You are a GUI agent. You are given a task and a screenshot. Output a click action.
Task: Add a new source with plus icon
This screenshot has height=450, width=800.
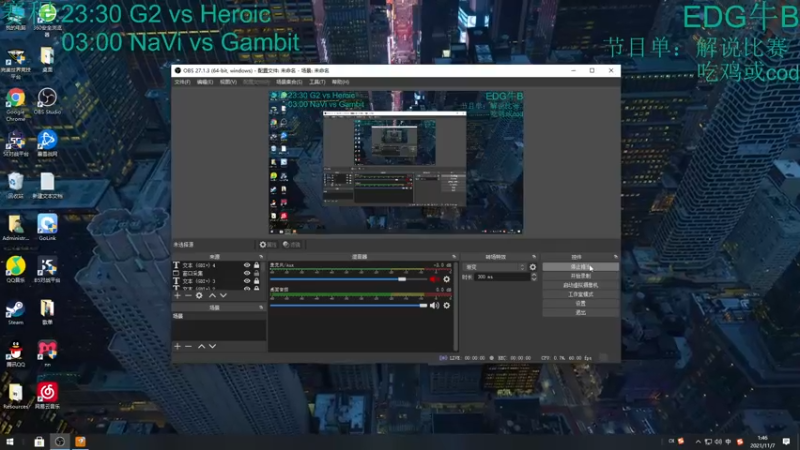178,295
